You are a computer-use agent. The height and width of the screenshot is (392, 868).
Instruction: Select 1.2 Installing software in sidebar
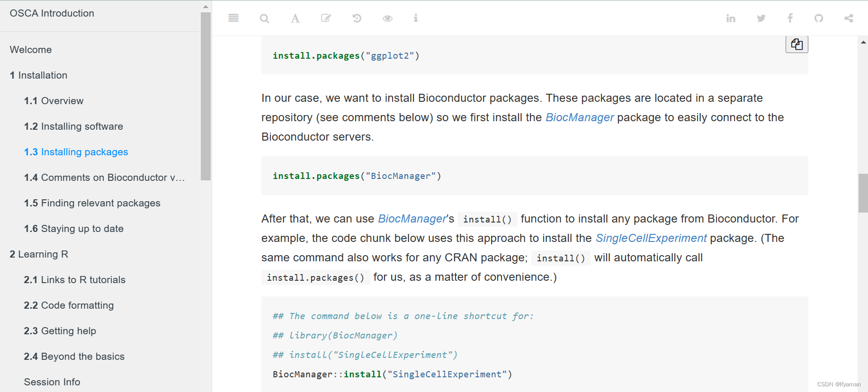click(x=73, y=126)
